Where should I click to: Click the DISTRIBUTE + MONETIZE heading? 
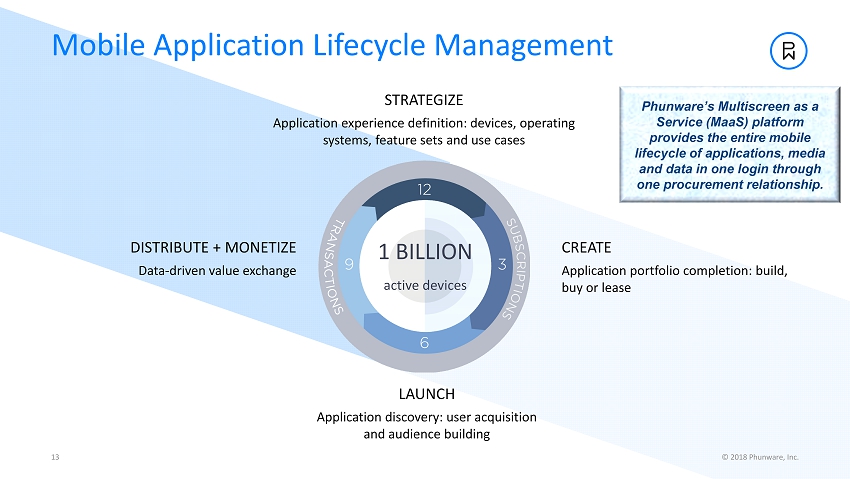(213, 247)
